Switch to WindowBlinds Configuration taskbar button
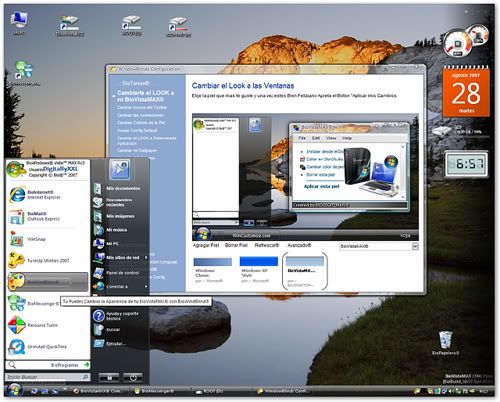Viewport: 500px width, 402px height. [x=284, y=391]
